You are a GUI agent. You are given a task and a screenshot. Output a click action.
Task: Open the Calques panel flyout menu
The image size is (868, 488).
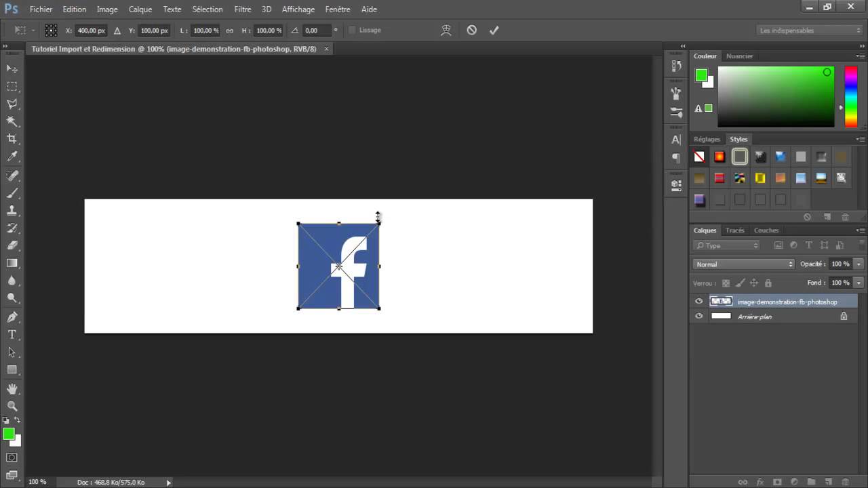point(860,230)
